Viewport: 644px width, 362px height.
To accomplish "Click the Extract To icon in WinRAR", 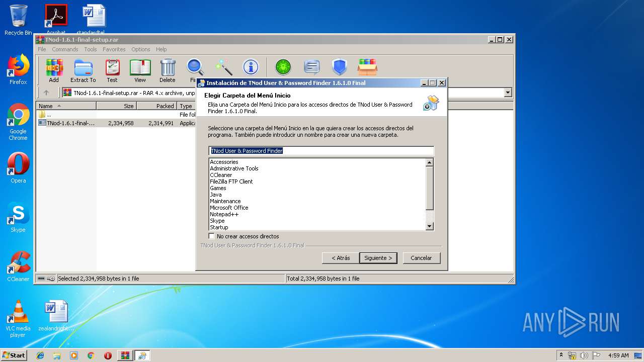I will pos(83,71).
